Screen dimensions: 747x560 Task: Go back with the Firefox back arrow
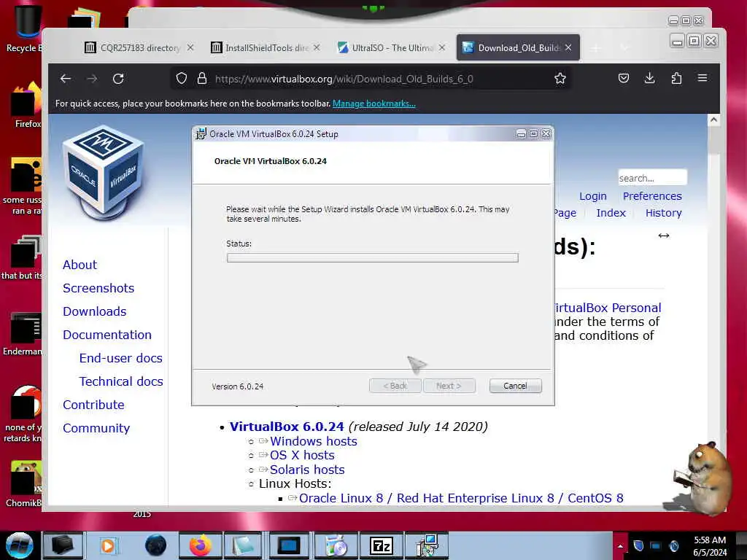pos(66,79)
